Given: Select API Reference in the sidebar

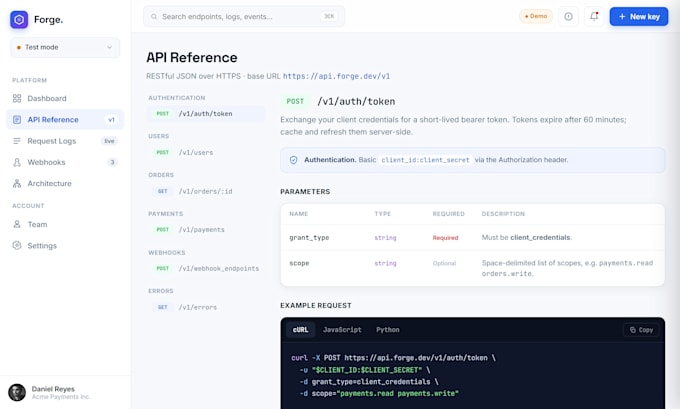Looking at the screenshot, I should pos(65,120).
